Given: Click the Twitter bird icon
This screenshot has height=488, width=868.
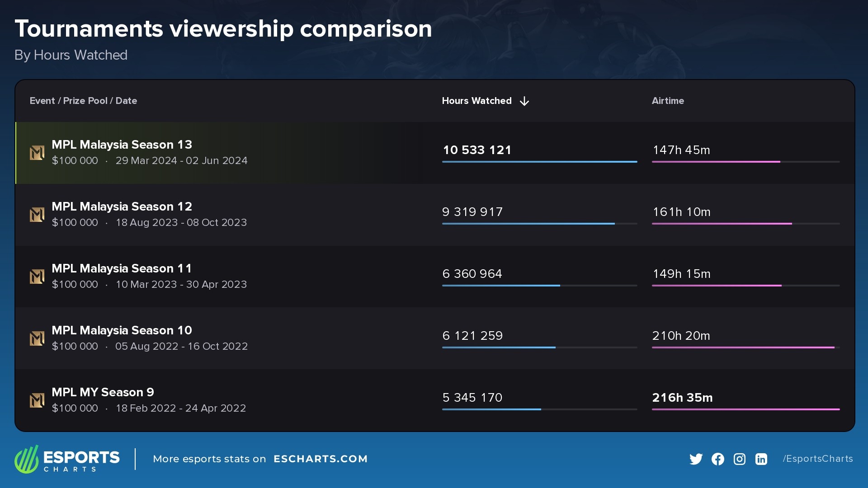Looking at the screenshot, I should 696,459.
